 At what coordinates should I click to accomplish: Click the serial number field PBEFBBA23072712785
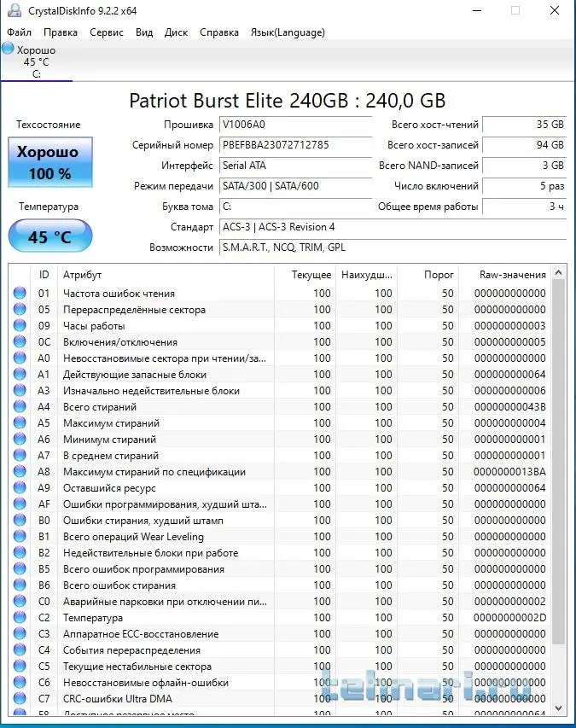[295, 145]
